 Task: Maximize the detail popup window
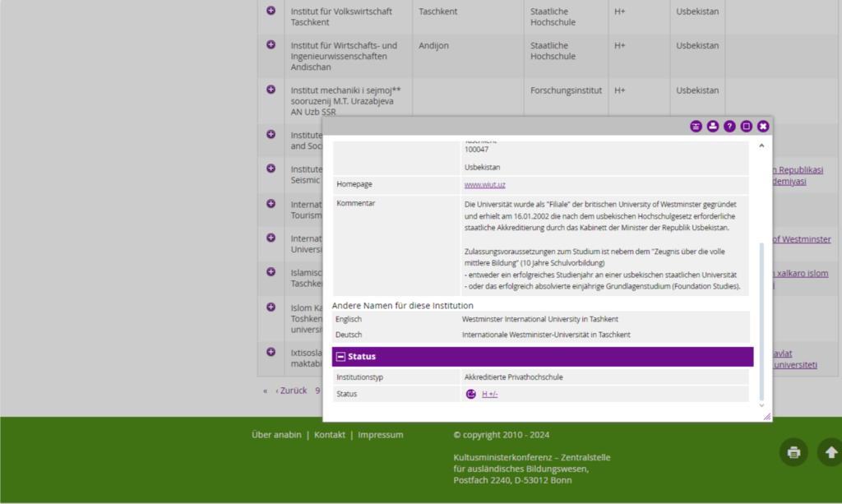pyautogui.click(x=747, y=126)
